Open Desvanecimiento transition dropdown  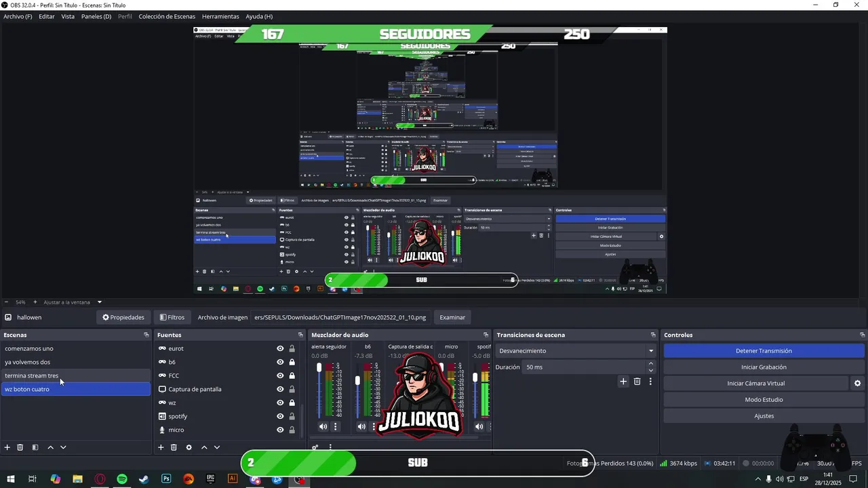(576, 351)
